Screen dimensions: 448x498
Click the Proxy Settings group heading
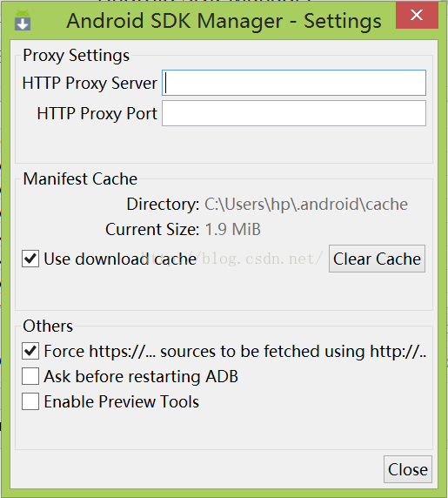pos(77,56)
